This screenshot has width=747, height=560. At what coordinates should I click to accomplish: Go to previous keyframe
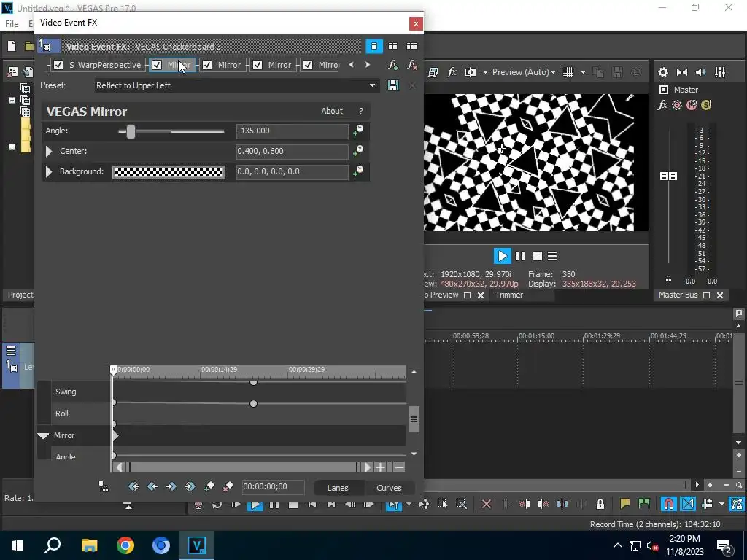152,486
